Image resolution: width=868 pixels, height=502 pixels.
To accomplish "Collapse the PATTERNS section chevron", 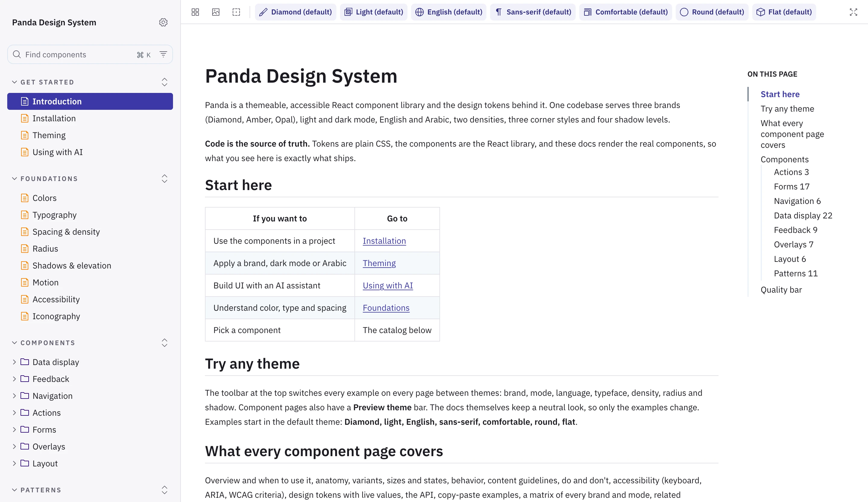I will (14, 490).
